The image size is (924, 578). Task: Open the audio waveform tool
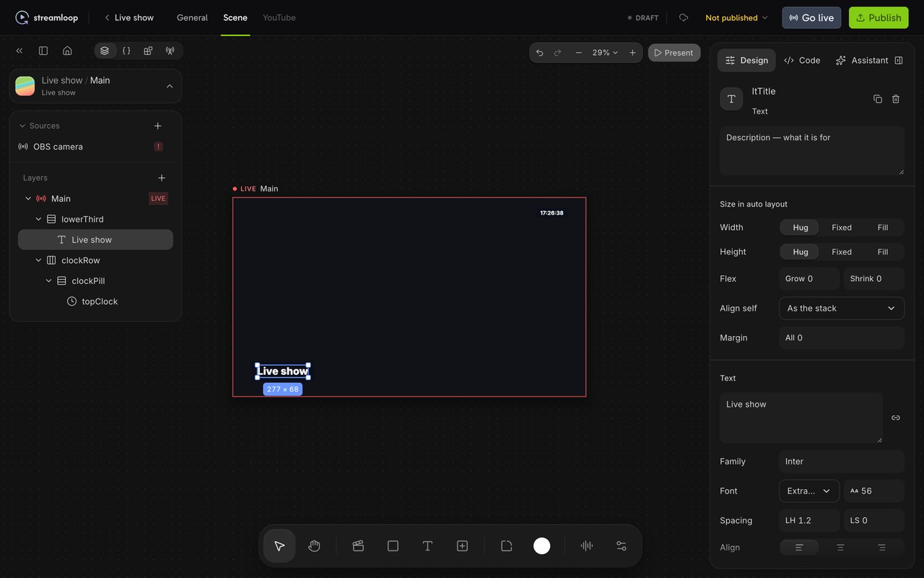coord(587,546)
